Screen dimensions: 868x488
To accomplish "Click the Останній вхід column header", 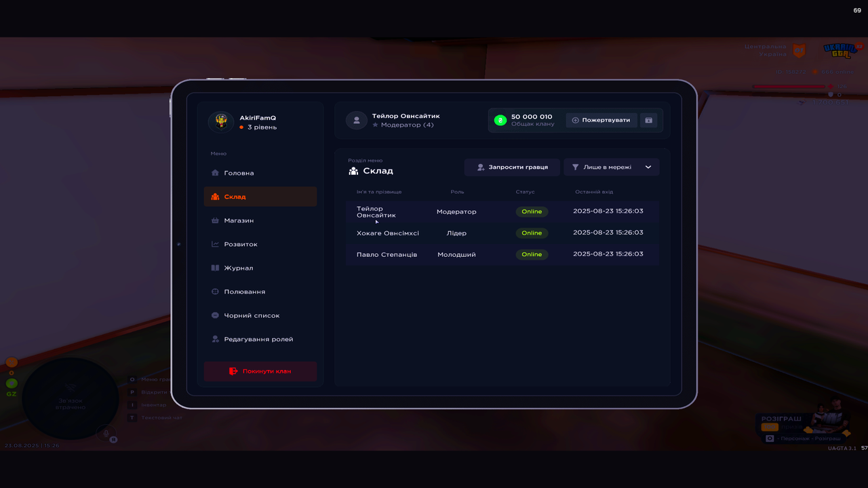I will point(594,192).
